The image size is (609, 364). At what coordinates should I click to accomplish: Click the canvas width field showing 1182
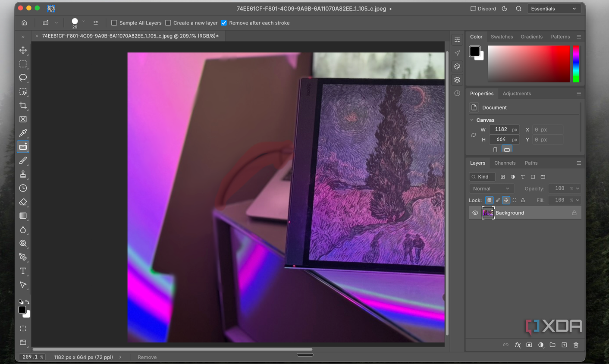[x=504, y=129]
